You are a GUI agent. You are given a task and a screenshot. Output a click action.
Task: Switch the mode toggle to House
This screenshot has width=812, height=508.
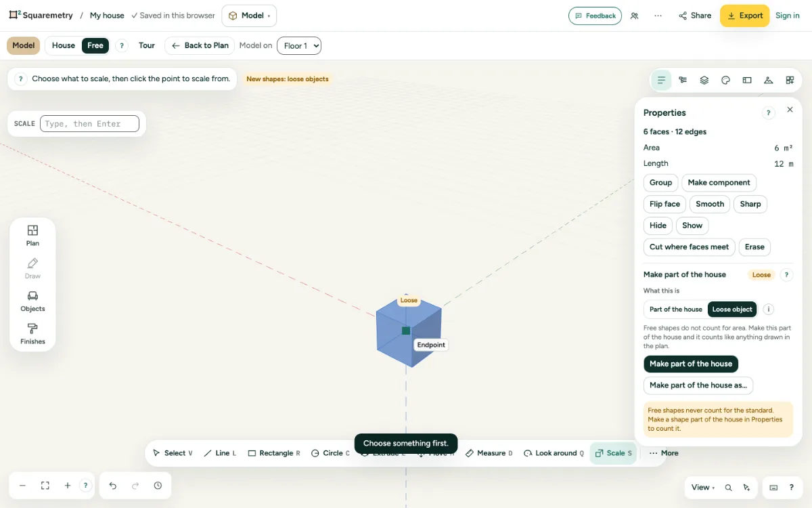64,45
